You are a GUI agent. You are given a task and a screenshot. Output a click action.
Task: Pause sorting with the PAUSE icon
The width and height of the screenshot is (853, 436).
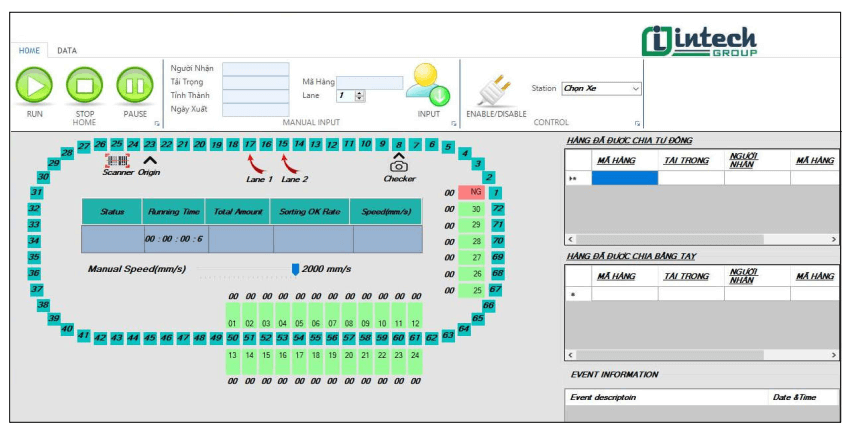click(x=135, y=85)
